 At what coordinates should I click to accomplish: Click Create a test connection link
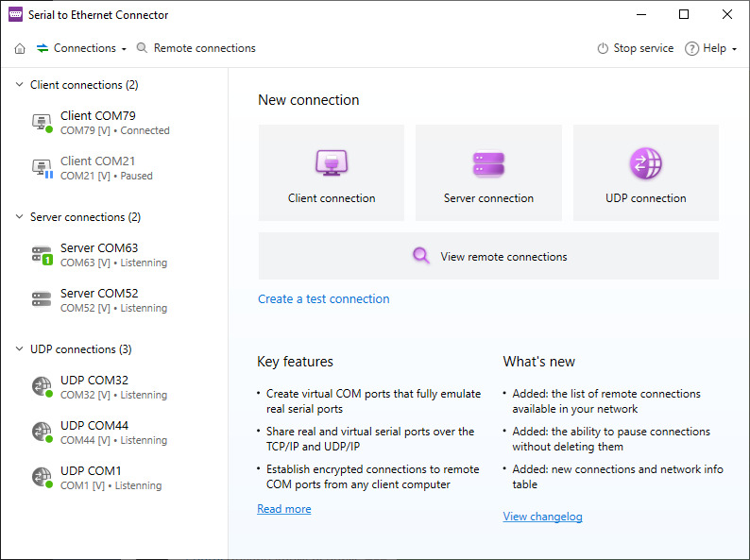click(323, 299)
